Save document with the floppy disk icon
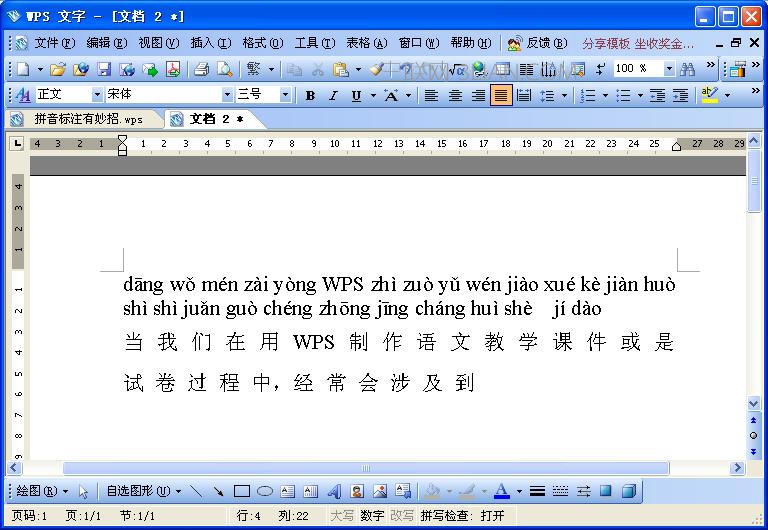 click(103, 70)
